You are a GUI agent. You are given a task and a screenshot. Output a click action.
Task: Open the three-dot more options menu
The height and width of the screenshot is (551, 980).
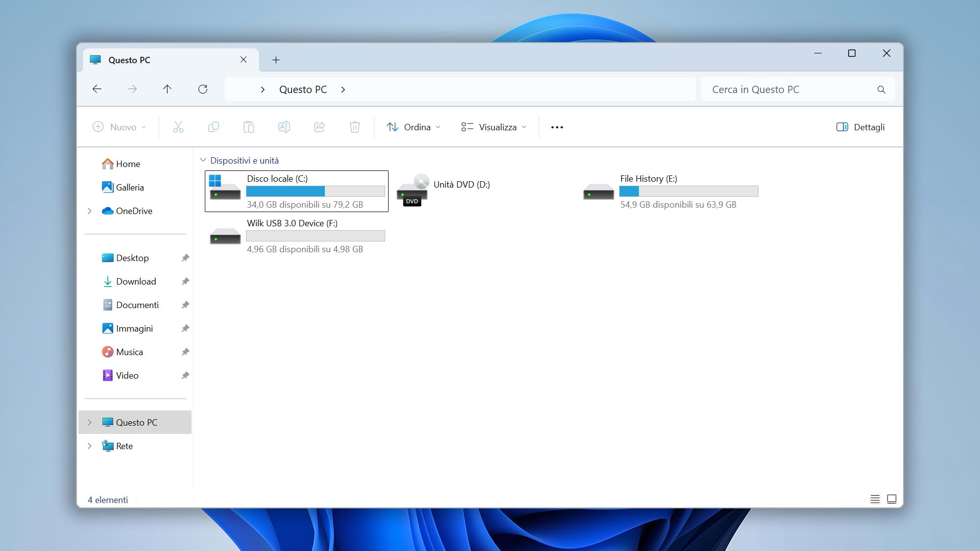[x=557, y=127]
